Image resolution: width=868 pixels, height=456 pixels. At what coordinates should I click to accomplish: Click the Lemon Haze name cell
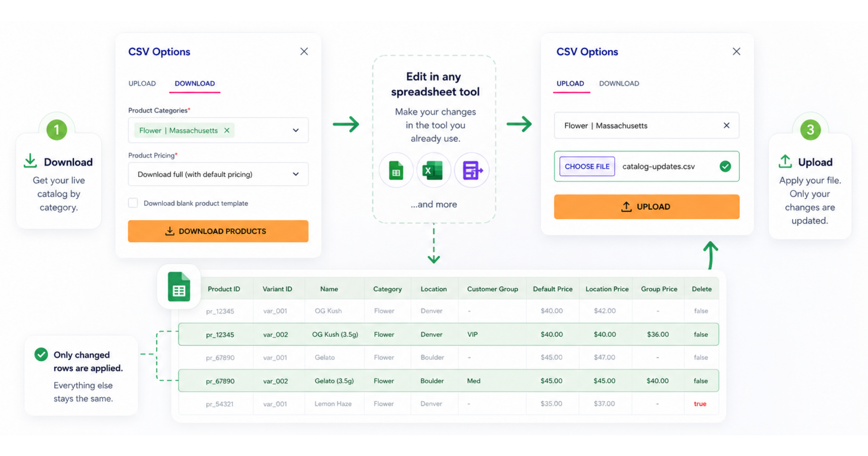(x=333, y=404)
